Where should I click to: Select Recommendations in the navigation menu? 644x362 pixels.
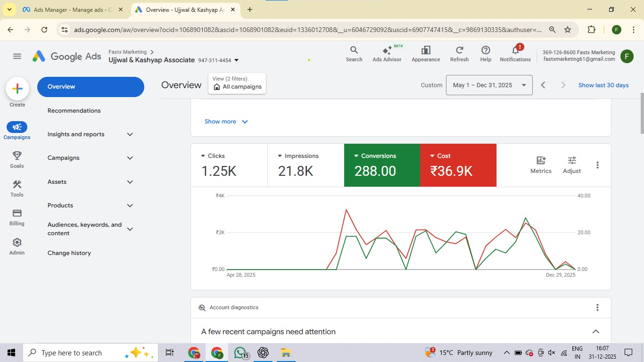click(x=74, y=110)
